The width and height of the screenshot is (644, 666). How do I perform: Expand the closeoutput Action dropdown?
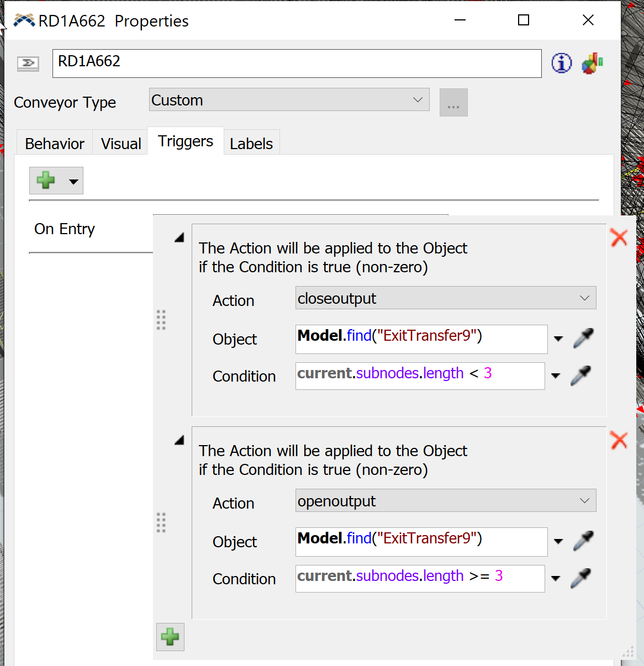point(445,298)
